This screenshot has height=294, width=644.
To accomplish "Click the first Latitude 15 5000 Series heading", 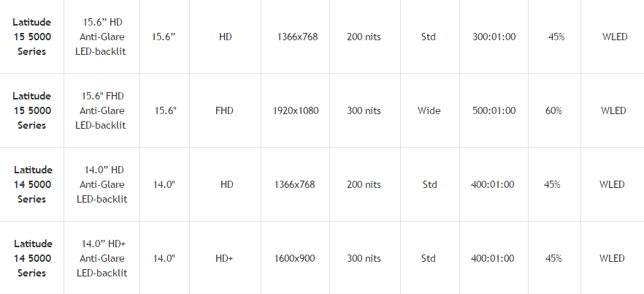I will (31, 37).
